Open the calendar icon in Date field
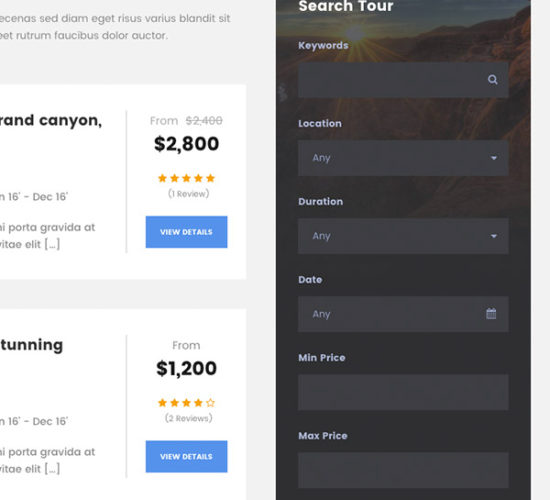The image size is (550, 500). coord(491,313)
